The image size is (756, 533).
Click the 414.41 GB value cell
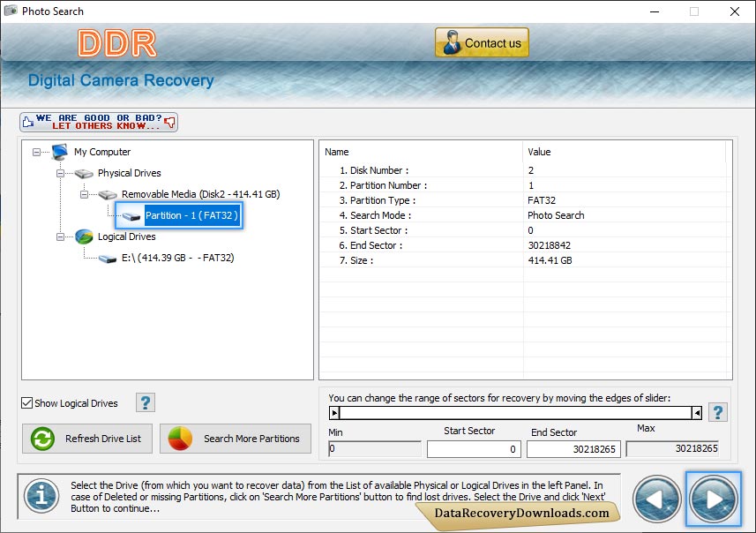550,260
